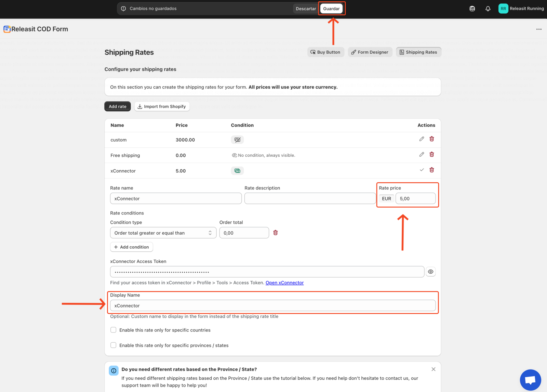Click the Add rate button
Screen dimensions: 547x392
[x=118, y=106]
